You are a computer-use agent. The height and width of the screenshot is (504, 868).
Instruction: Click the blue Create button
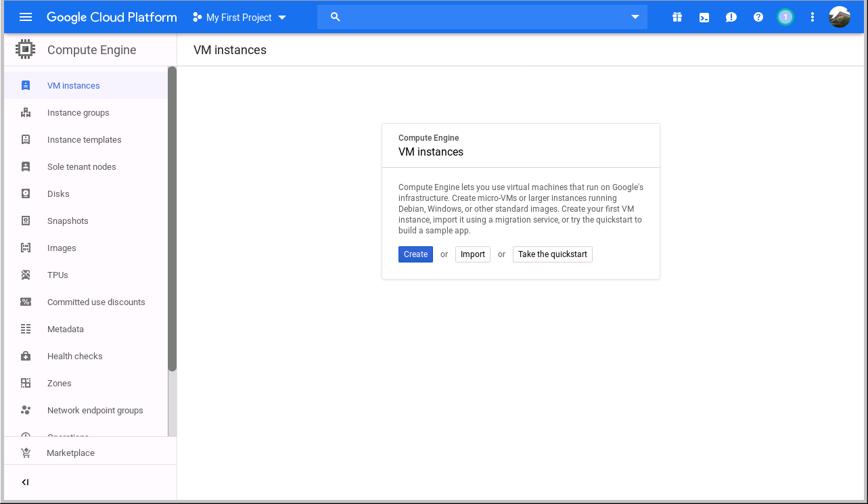coord(415,254)
